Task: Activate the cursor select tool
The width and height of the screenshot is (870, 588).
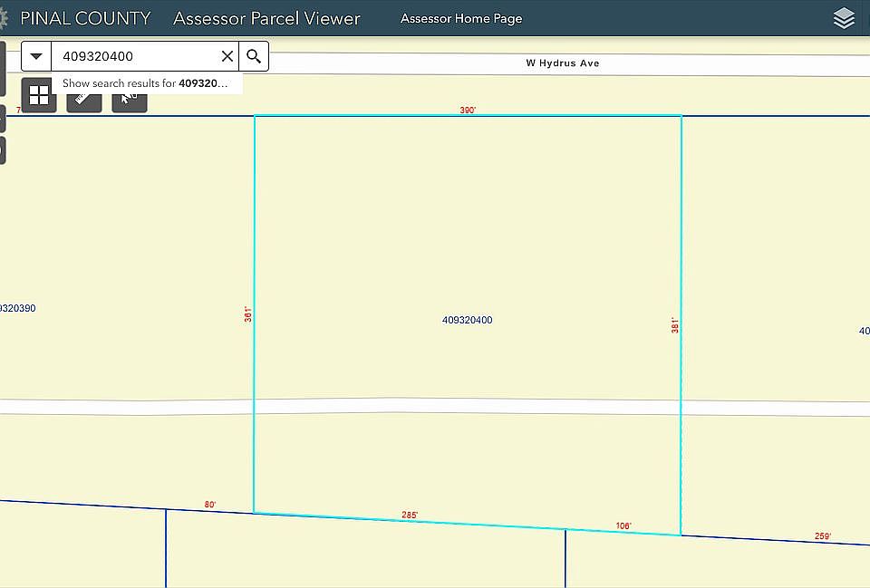Action: (x=130, y=102)
